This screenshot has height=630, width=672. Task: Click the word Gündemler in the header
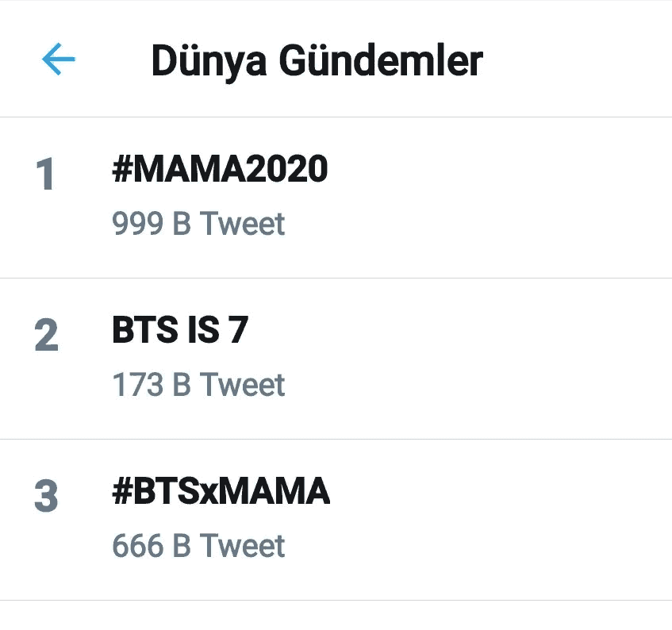point(372,60)
